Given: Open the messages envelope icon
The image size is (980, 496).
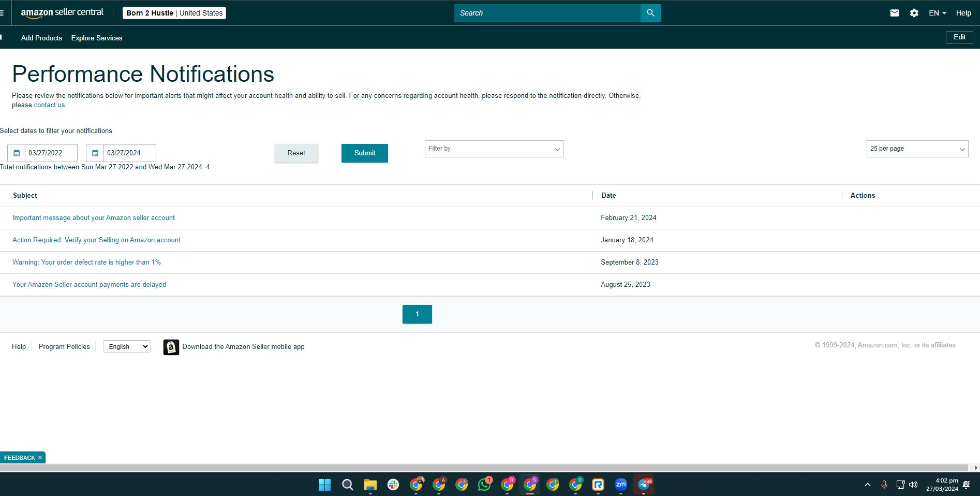Looking at the screenshot, I should pos(895,13).
